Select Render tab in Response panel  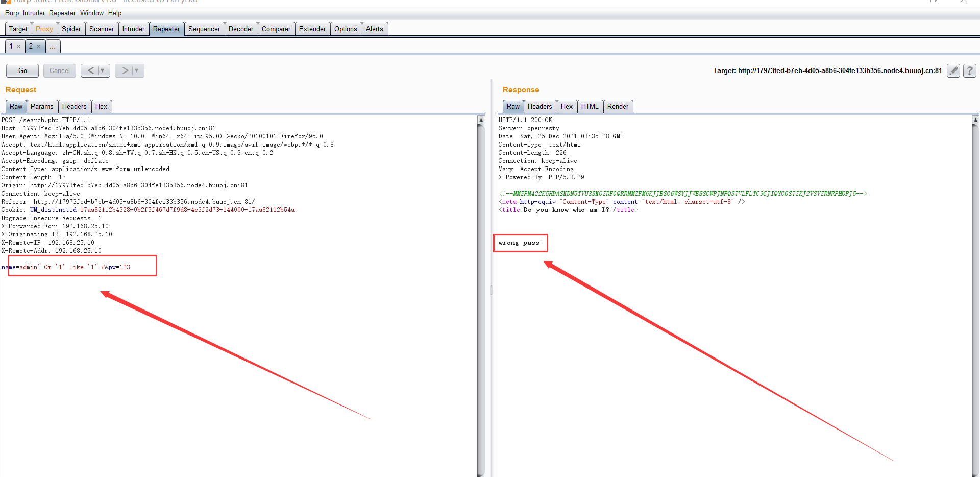(x=618, y=107)
